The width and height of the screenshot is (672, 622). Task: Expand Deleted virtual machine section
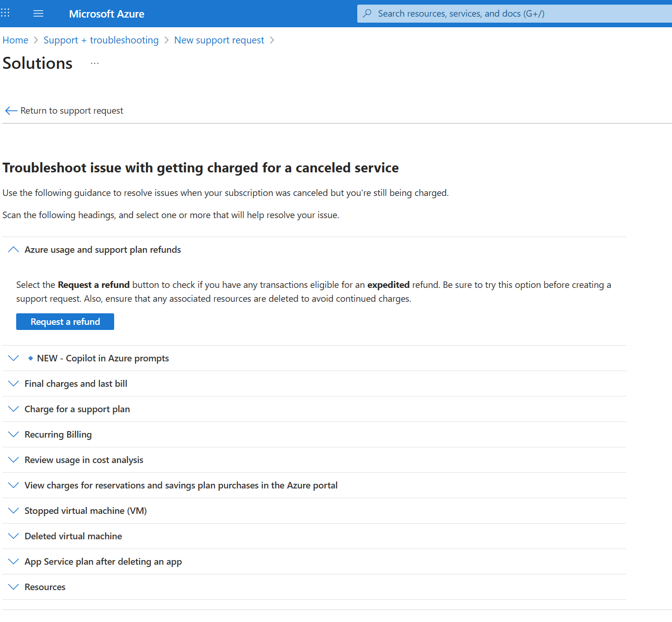(314, 536)
